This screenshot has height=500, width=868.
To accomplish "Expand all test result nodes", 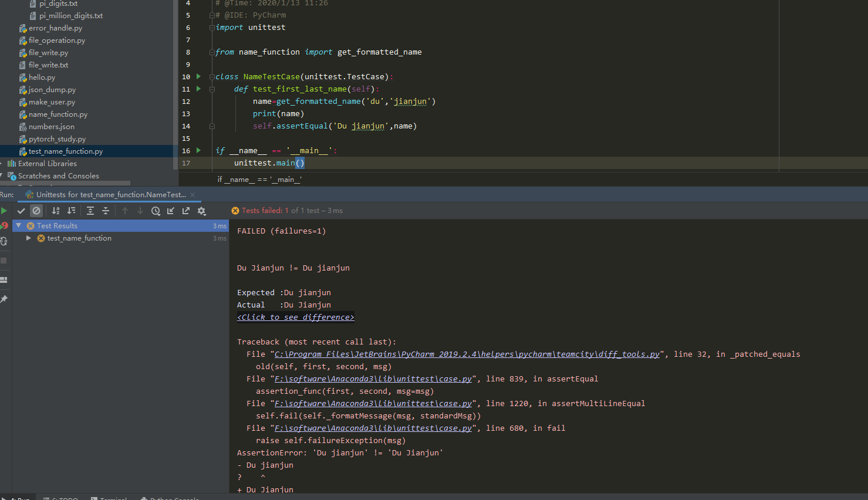I will tap(90, 211).
